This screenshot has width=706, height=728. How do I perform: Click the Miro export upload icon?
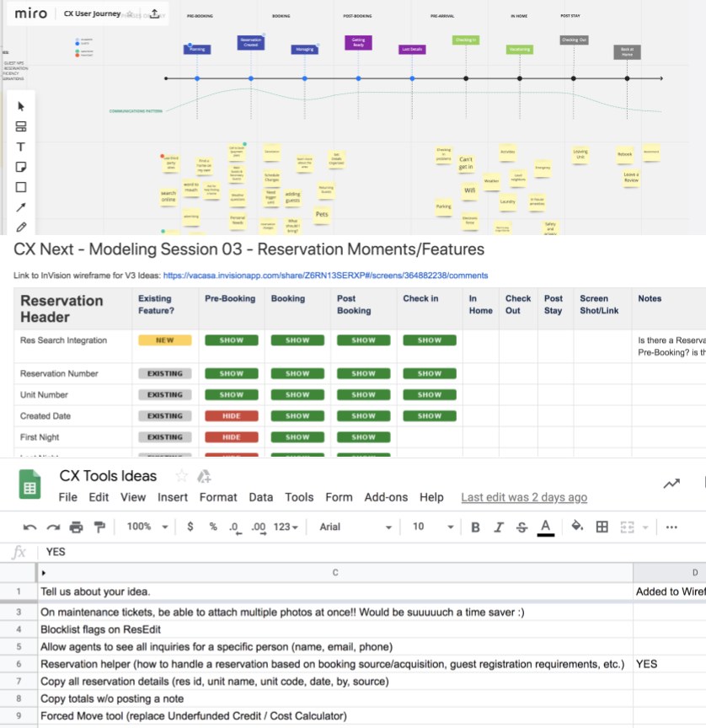click(x=154, y=13)
